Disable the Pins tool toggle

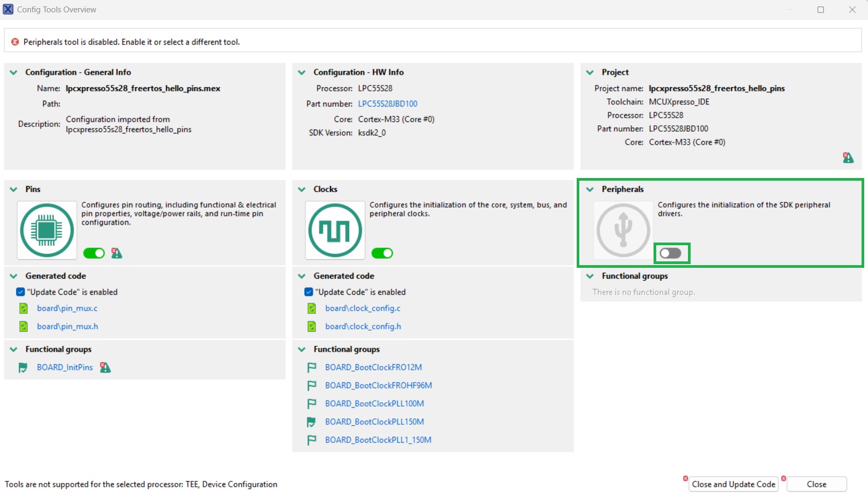pos(94,253)
